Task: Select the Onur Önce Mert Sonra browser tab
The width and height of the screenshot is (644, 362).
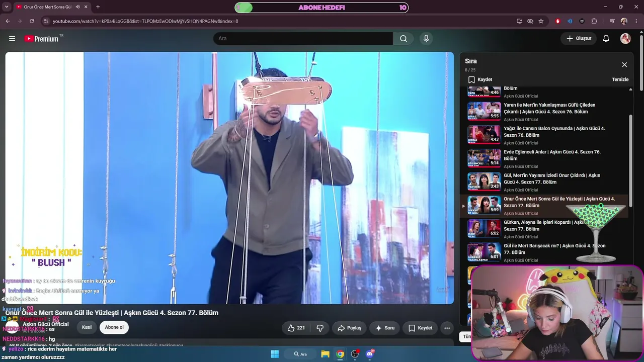Action: 48,7
